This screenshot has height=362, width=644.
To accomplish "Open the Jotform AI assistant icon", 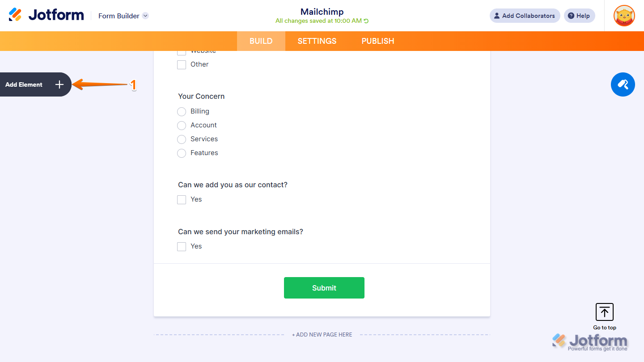I will coord(623,84).
